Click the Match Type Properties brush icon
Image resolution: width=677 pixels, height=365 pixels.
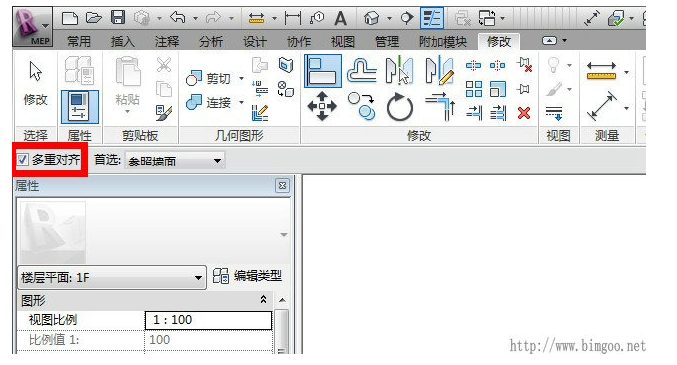coord(164,113)
